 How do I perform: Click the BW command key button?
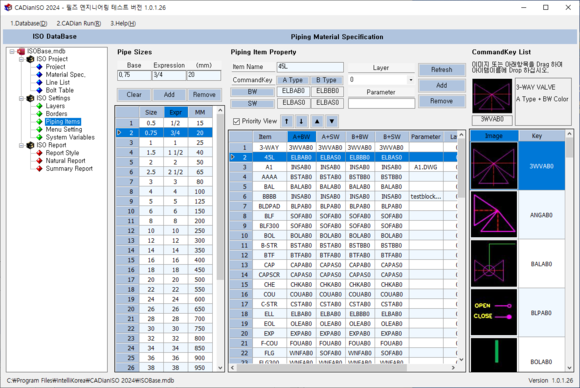coord(252,92)
